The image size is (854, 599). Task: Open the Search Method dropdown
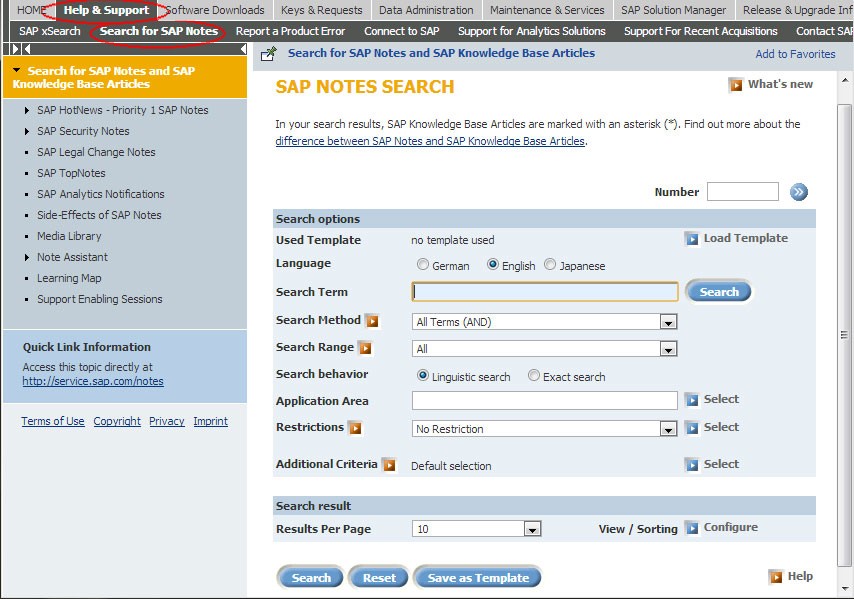pyautogui.click(x=668, y=322)
